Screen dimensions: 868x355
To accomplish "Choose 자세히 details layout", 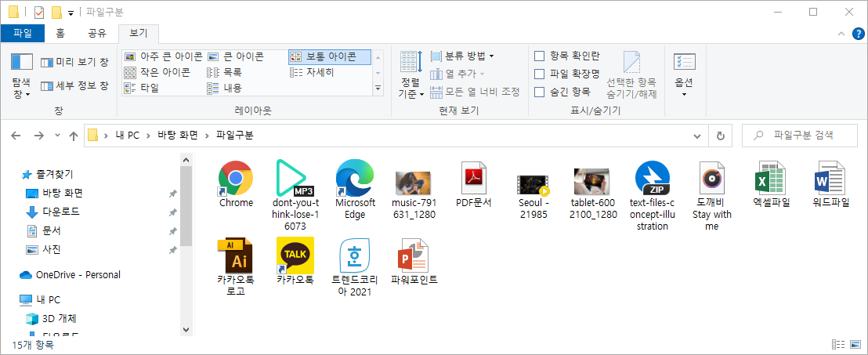I will tap(313, 72).
